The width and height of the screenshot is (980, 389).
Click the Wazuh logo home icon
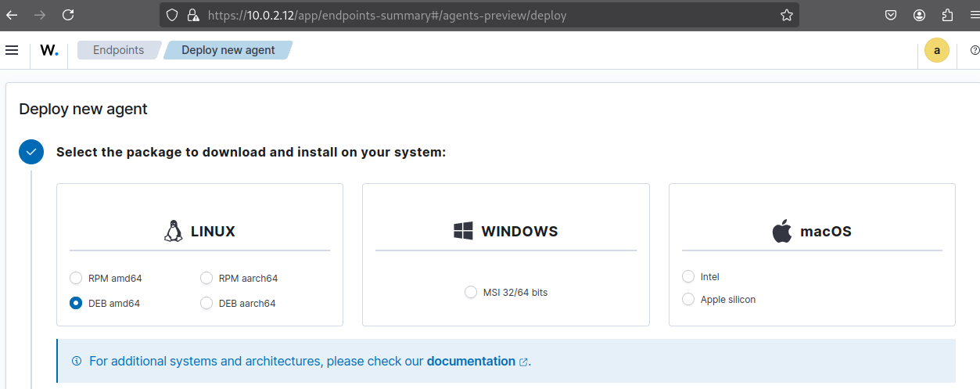(49, 50)
